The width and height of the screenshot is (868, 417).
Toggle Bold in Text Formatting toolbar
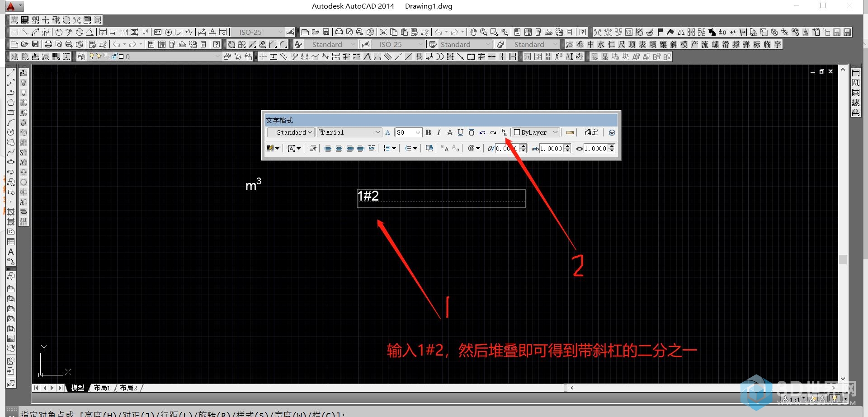coord(428,132)
